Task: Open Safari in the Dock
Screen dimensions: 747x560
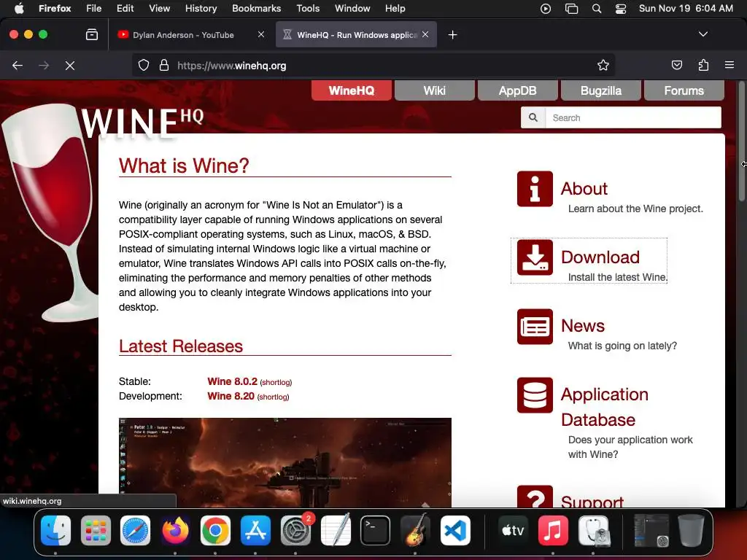Action: (x=135, y=531)
